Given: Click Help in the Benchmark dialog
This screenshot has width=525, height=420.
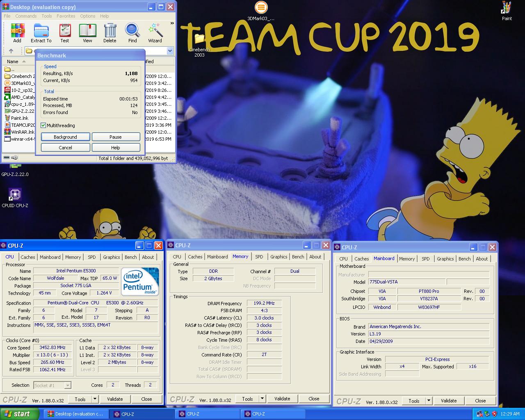Looking at the screenshot, I should tap(116, 148).
